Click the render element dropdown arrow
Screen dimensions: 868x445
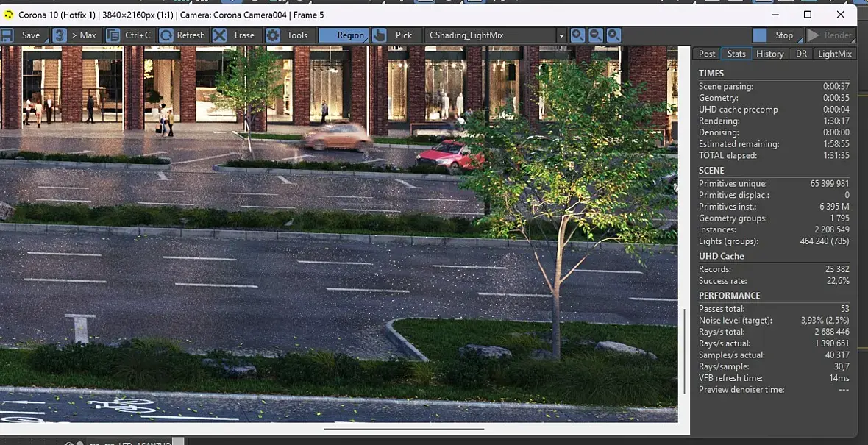[561, 35]
